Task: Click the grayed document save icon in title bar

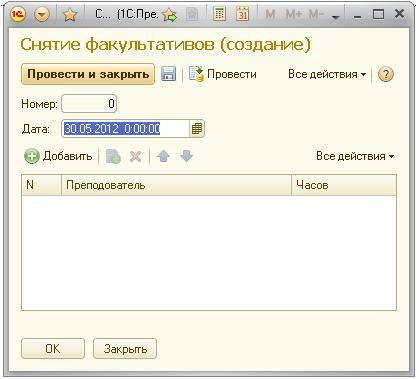Action: (192, 14)
